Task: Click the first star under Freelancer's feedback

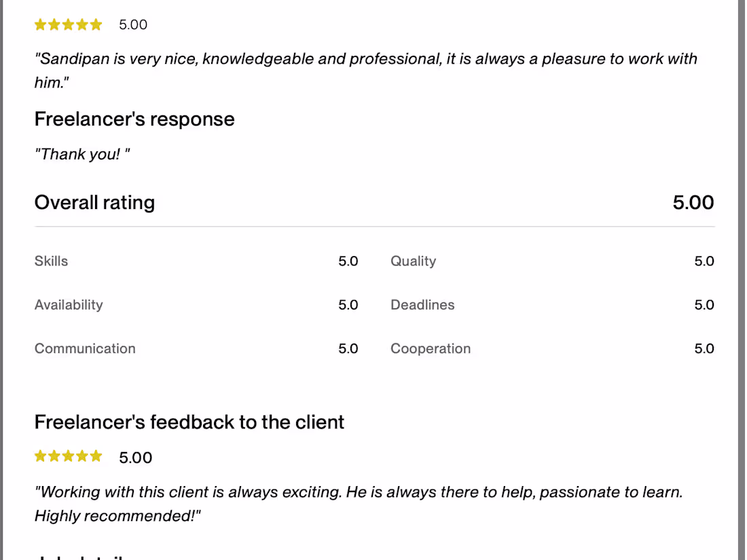Action: (41, 456)
